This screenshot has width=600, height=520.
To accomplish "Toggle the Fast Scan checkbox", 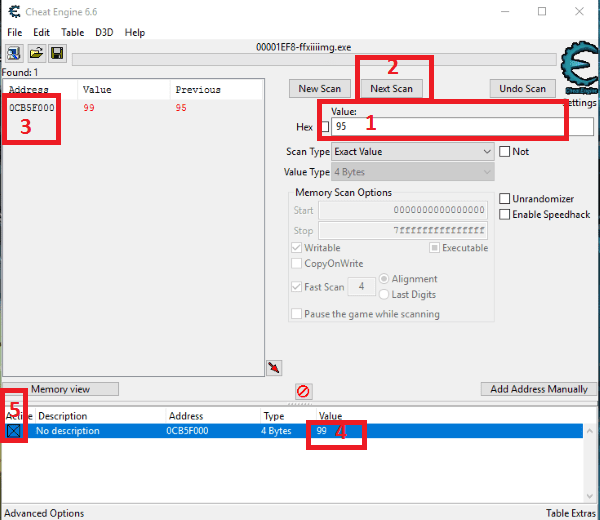I will pos(296,287).
